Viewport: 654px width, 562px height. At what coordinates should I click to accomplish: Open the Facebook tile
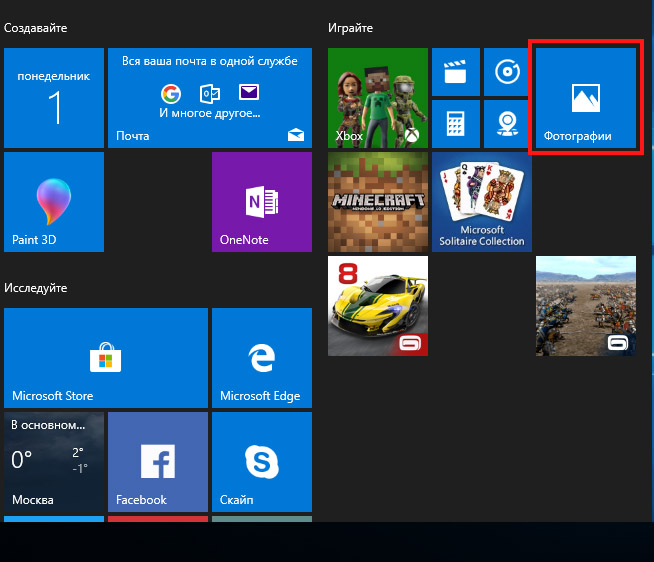pyautogui.click(x=158, y=462)
